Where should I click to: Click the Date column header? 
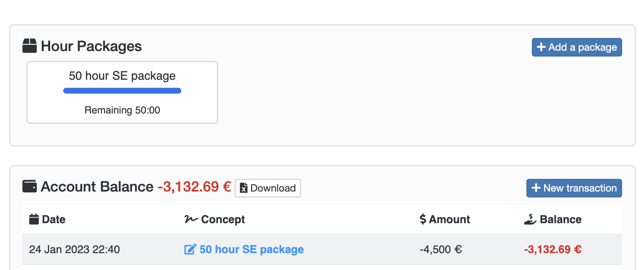[53, 219]
